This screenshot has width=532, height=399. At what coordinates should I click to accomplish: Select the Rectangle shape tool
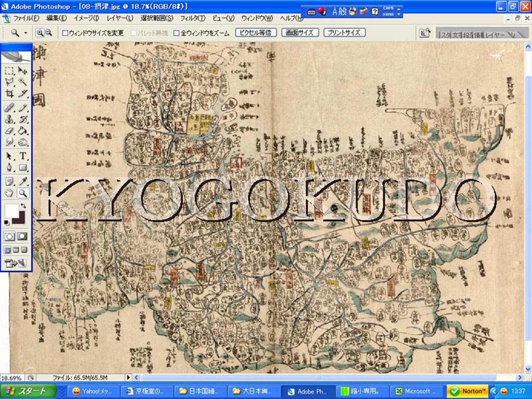(23, 167)
